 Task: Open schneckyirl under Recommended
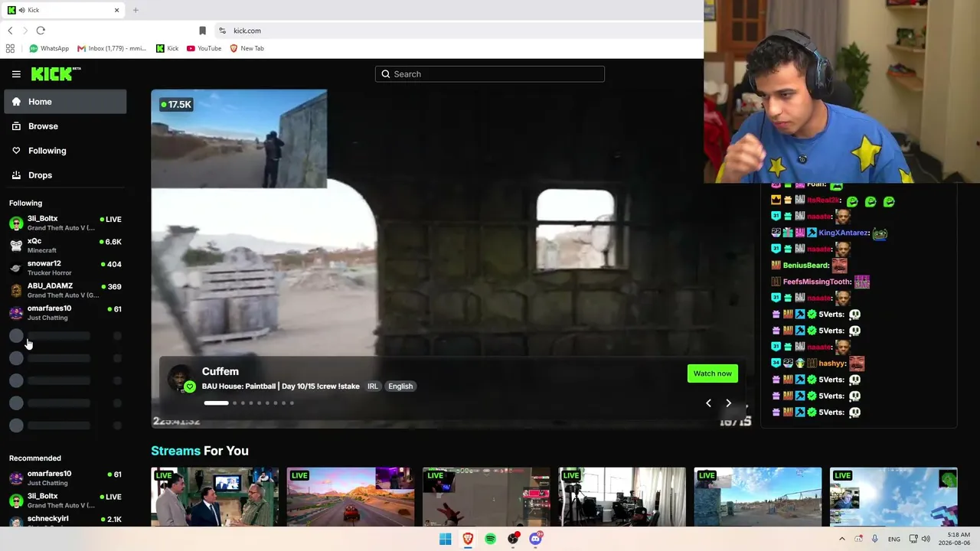click(65, 520)
